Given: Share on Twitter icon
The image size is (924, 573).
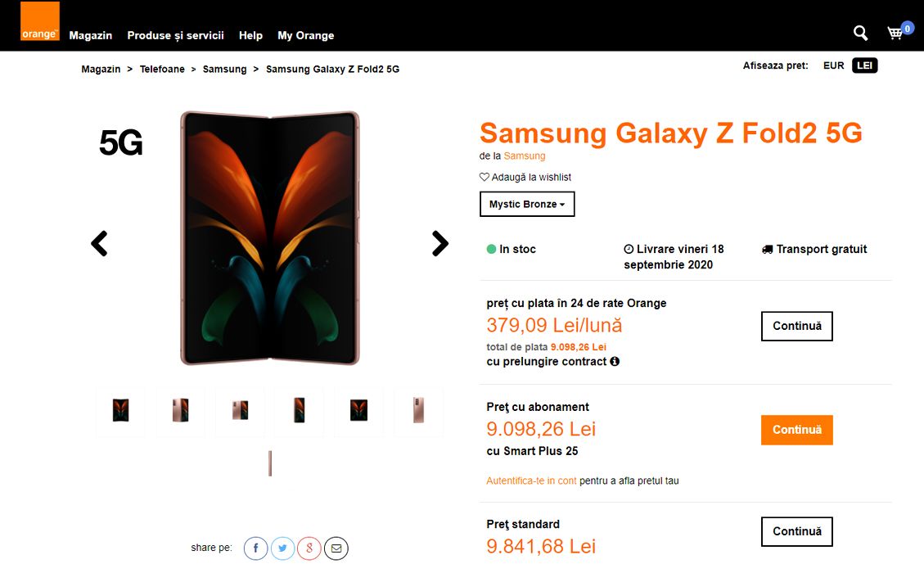Looking at the screenshot, I should (x=282, y=548).
